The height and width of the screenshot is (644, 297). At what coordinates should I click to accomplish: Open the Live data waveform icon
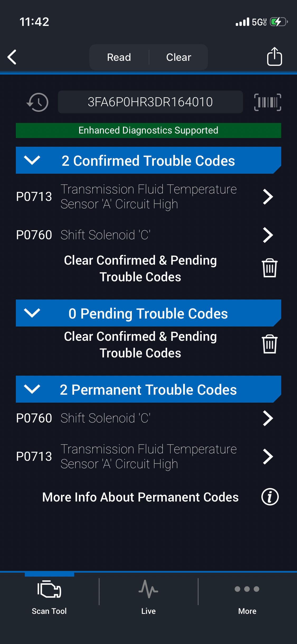click(148, 589)
